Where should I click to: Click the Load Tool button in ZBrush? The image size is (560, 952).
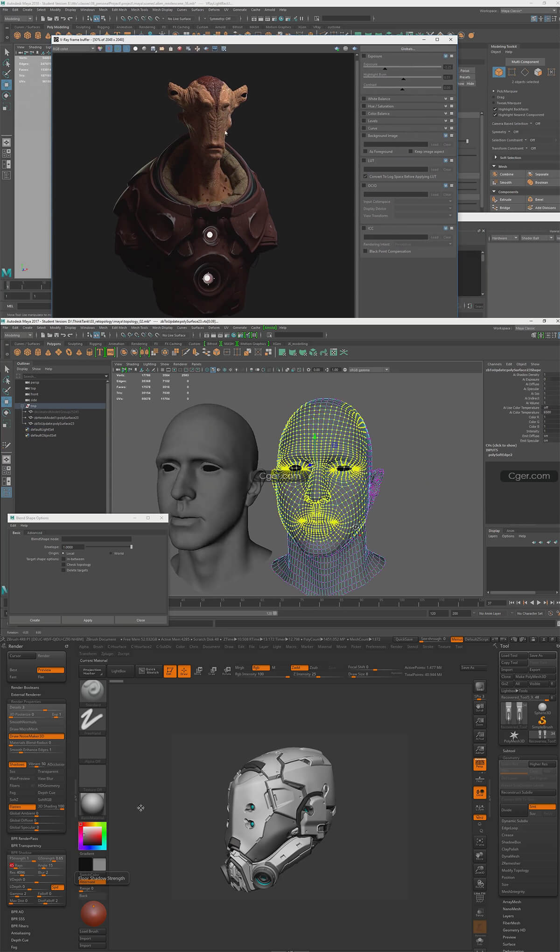click(514, 655)
